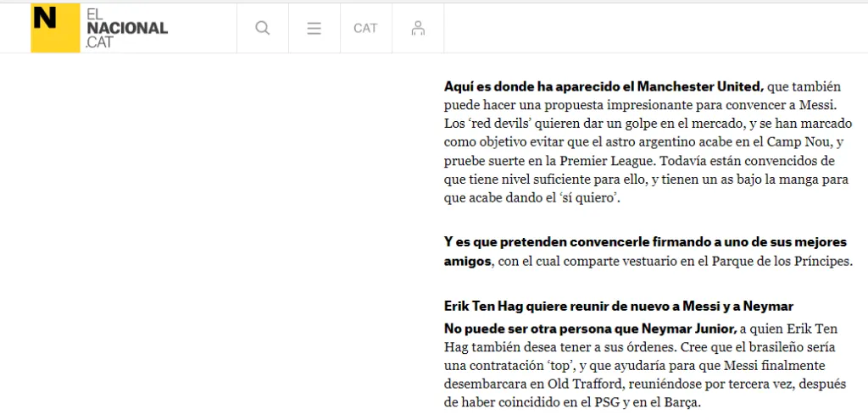Open the search magnifier icon
The height and width of the screenshot is (420, 868).
(263, 28)
